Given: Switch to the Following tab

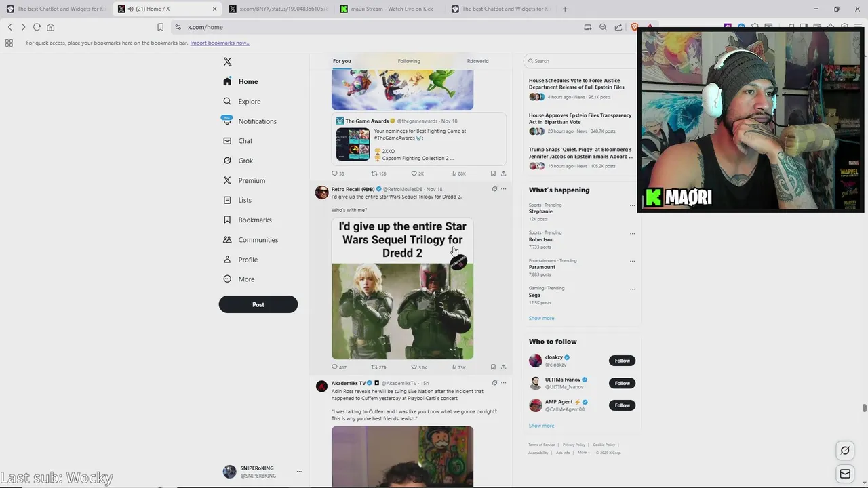Looking at the screenshot, I should 409,61.
